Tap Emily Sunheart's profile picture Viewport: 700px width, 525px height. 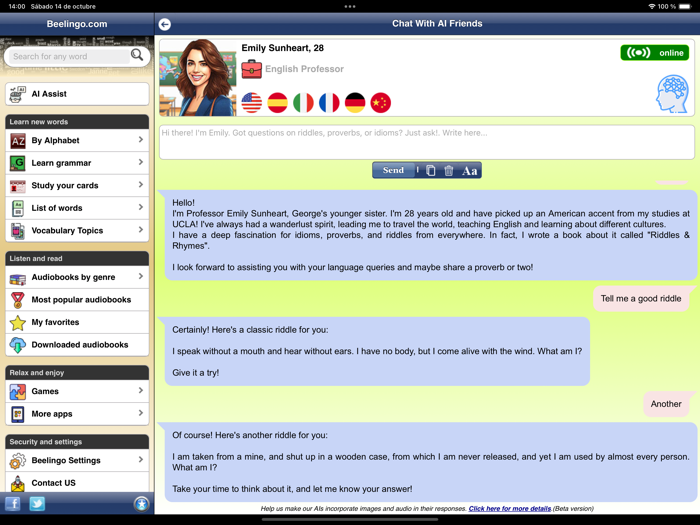tap(198, 78)
